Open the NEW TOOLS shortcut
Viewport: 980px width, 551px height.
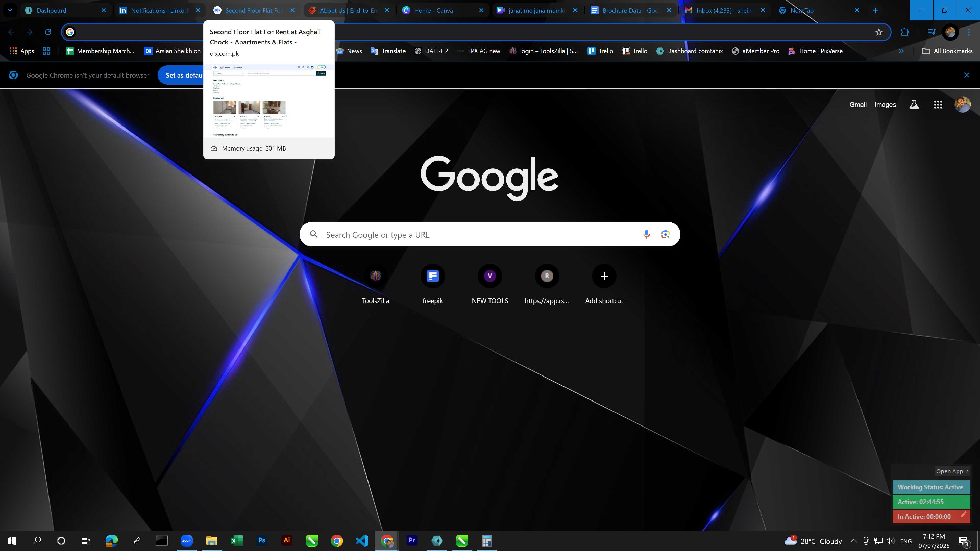click(x=490, y=284)
